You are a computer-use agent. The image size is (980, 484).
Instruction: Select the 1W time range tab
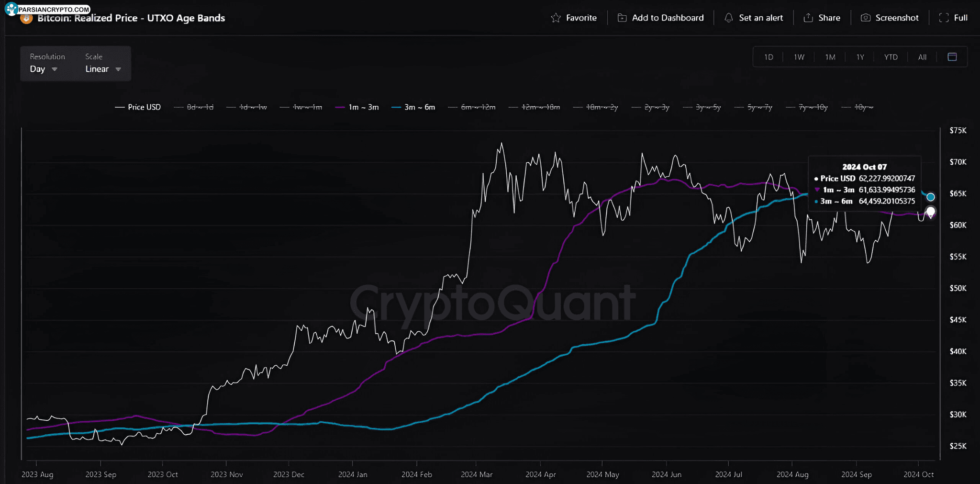(x=799, y=57)
